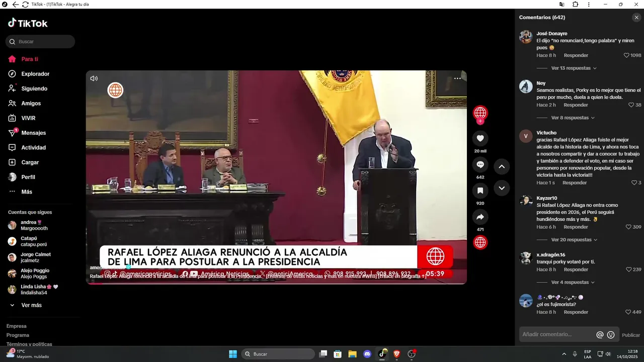The image size is (644, 362).
Task: Reply to x.xdragón.16's comment
Action: click(x=576, y=269)
